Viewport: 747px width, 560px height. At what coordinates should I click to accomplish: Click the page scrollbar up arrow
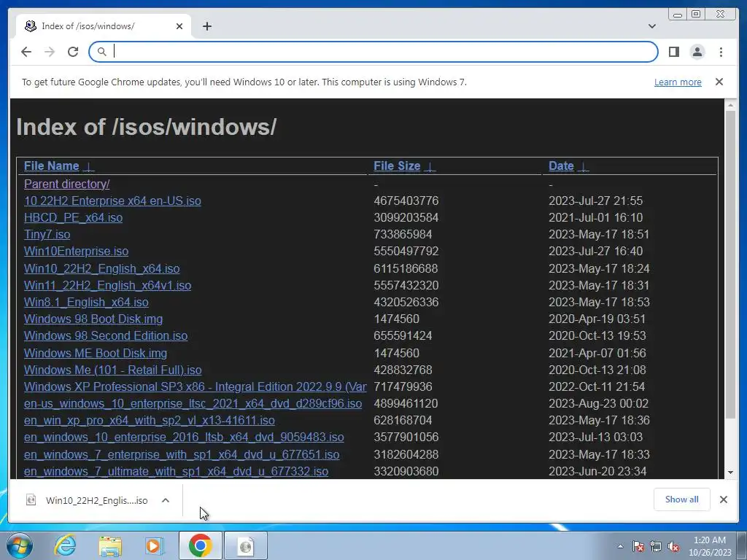pos(730,104)
